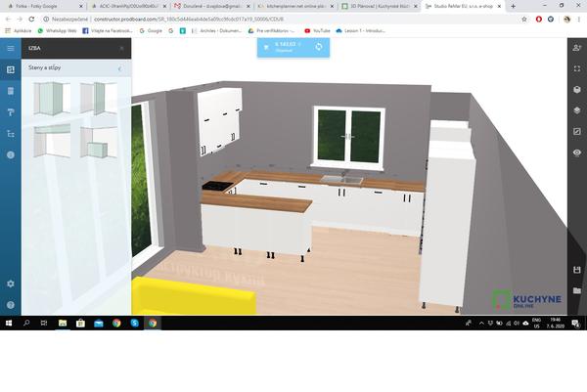
Task: Switch to the 3D Plánovač browser tab
Action: 379,6
